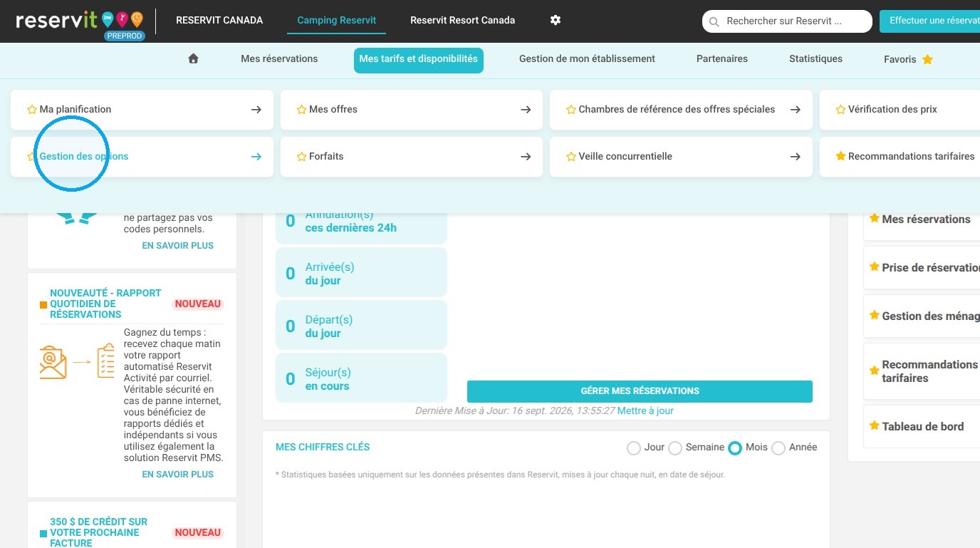Toggle favorite star for Veille concurrentielle
The image size is (980, 548).
[570, 157]
